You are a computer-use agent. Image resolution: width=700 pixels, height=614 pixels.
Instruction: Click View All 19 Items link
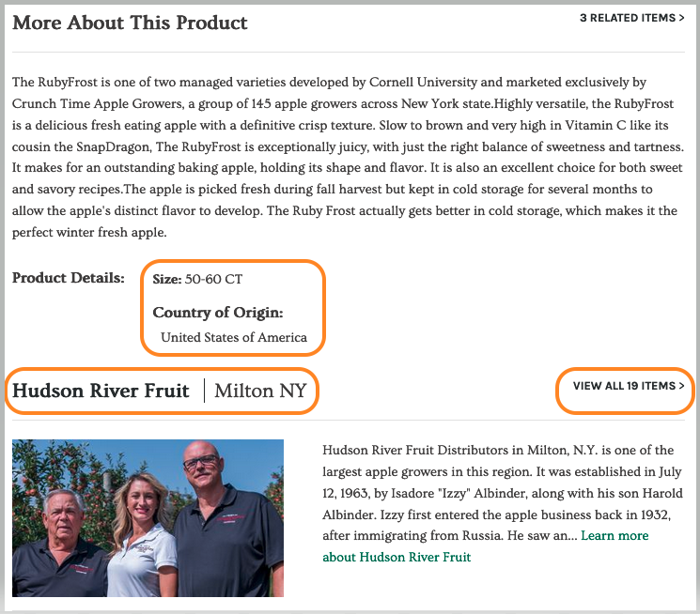629,386
